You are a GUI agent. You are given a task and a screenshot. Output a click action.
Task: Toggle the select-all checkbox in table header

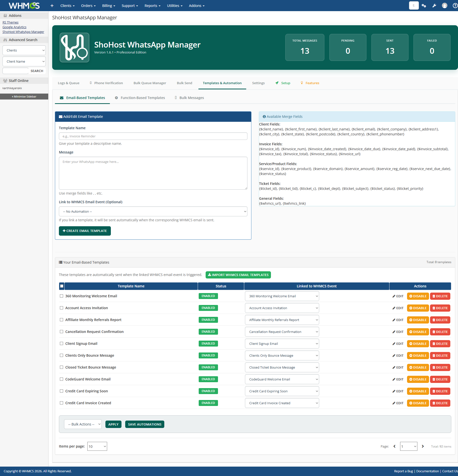(62, 286)
